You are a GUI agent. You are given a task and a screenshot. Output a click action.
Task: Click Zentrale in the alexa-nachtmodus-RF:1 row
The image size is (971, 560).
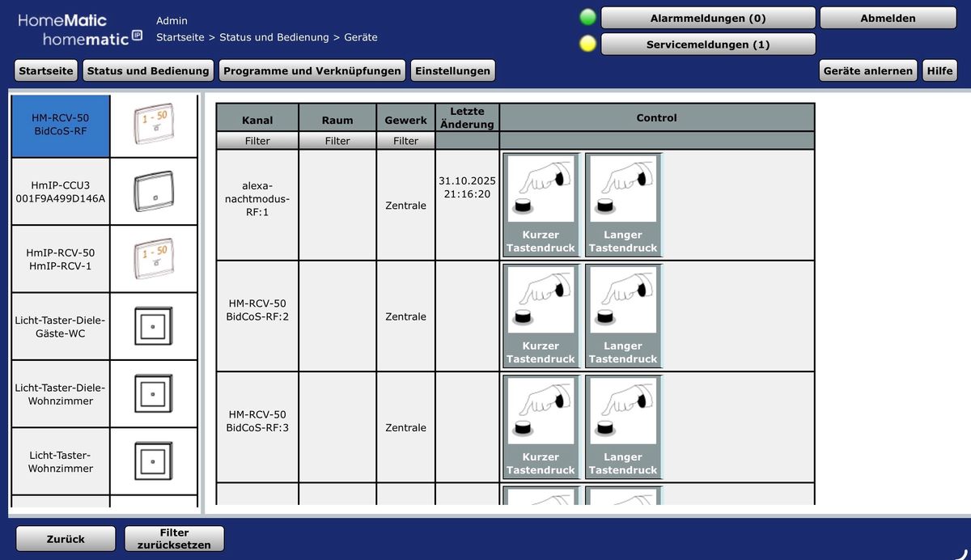[x=405, y=206]
